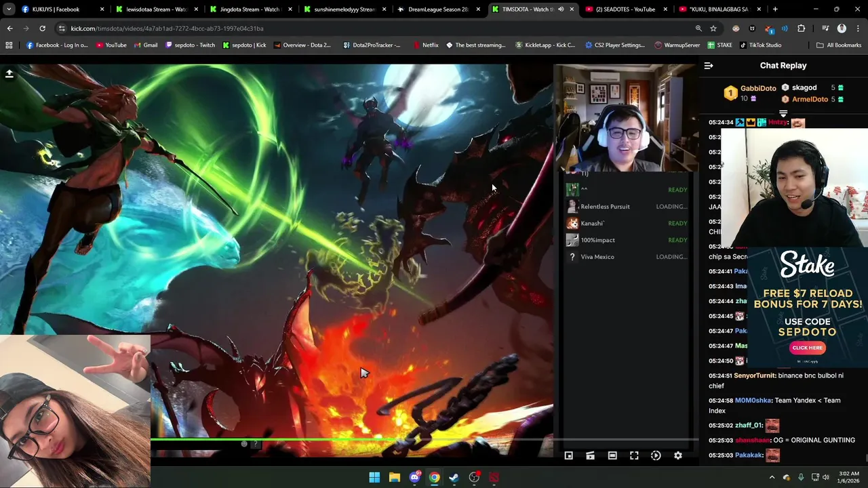The height and width of the screenshot is (488, 868).
Task: Toggle theater mode in video player
Action: coord(612,455)
